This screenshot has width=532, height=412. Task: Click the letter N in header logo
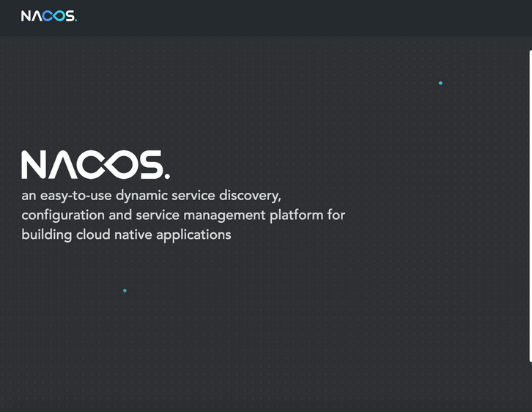pyautogui.click(x=26, y=16)
